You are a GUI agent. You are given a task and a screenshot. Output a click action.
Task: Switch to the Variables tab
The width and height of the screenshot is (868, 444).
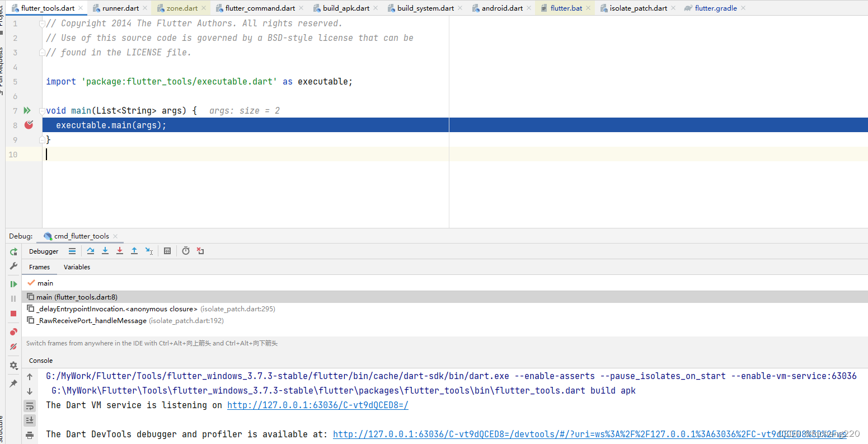[77, 267]
